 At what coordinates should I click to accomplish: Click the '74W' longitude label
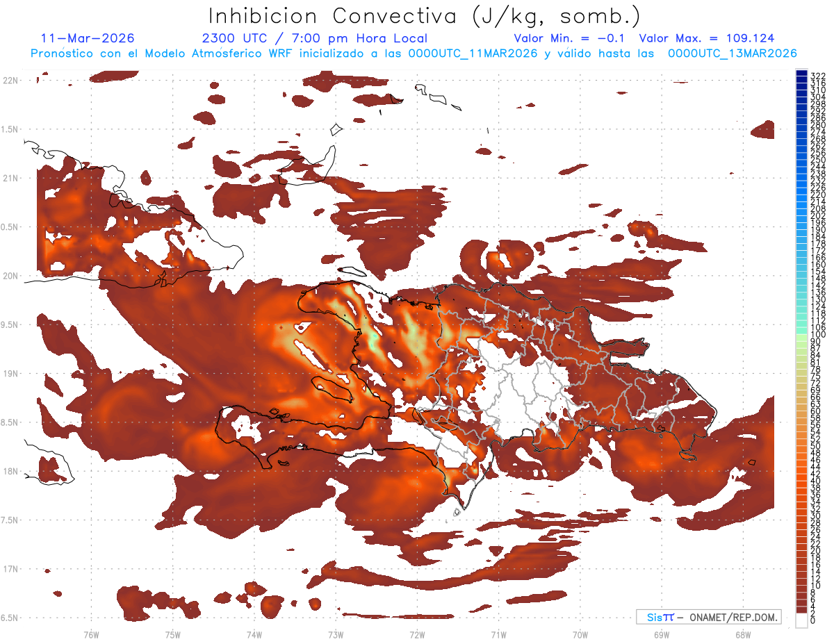tap(254, 634)
